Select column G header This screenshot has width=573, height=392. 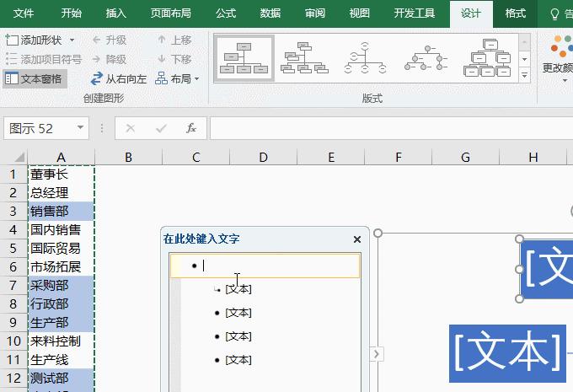click(x=465, y=158)
